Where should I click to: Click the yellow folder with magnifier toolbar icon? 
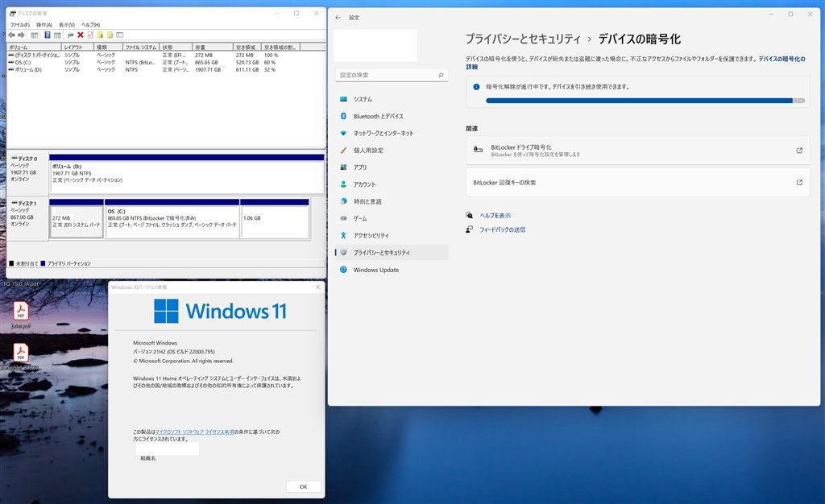pos(110,35)
